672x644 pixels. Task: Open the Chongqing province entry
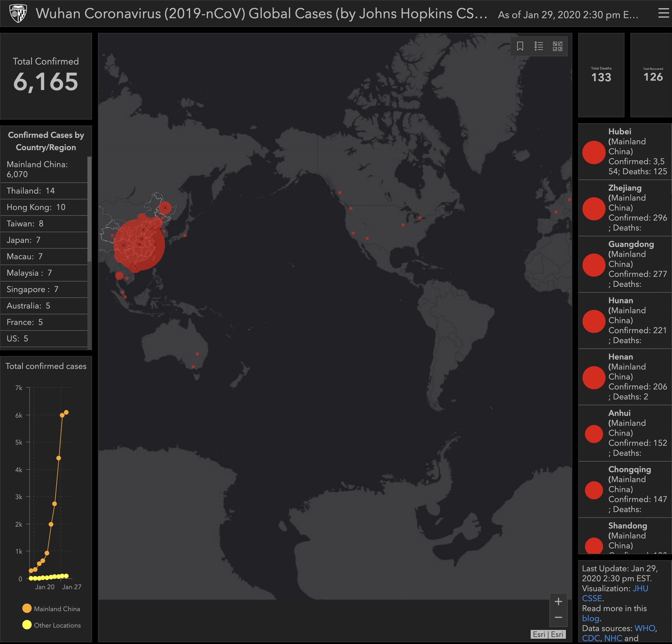pyautogui.click(x=625, y=489)
